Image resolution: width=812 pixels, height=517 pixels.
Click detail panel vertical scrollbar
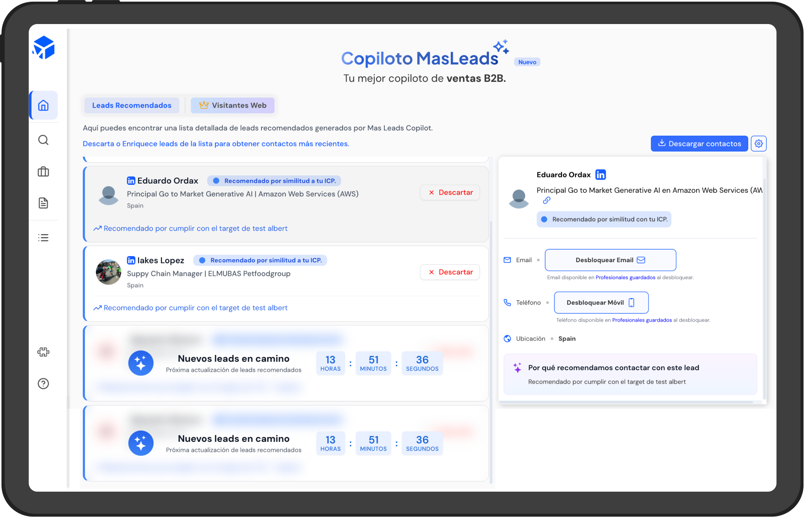pyautogui.click(x=764, y=288)
